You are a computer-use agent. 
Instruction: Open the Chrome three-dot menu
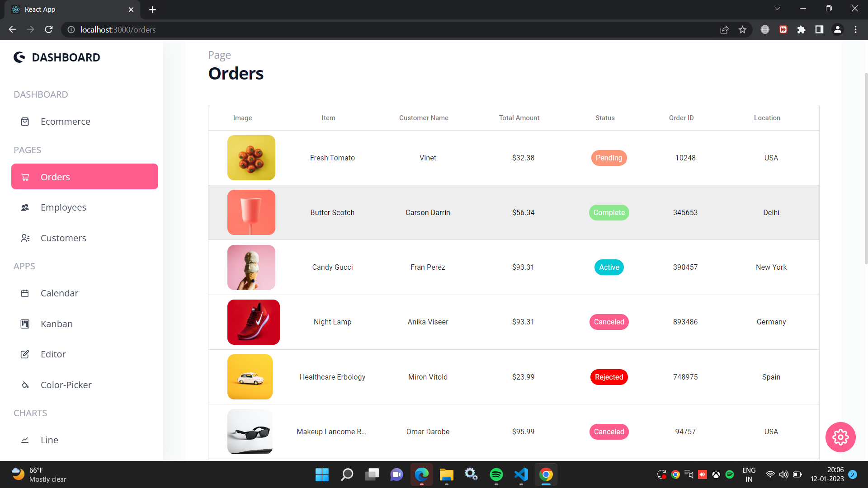click(x=855, y=29)
